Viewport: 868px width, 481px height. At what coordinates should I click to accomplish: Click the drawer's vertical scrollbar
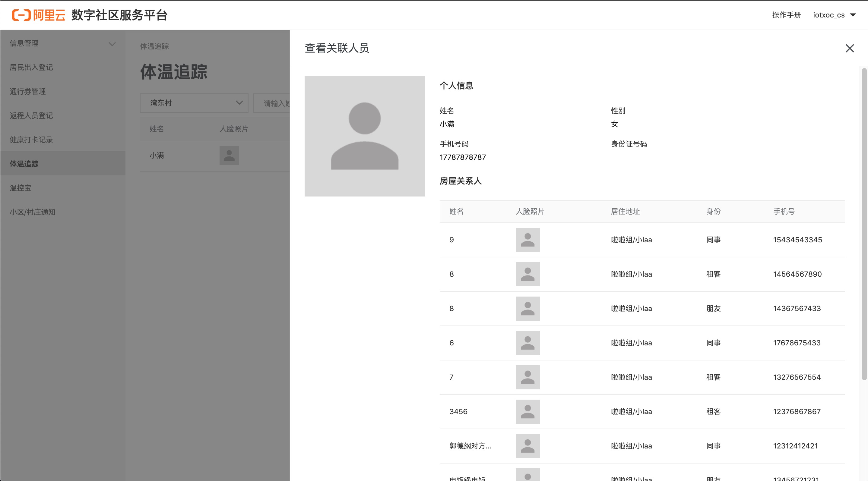pos(864,224)
